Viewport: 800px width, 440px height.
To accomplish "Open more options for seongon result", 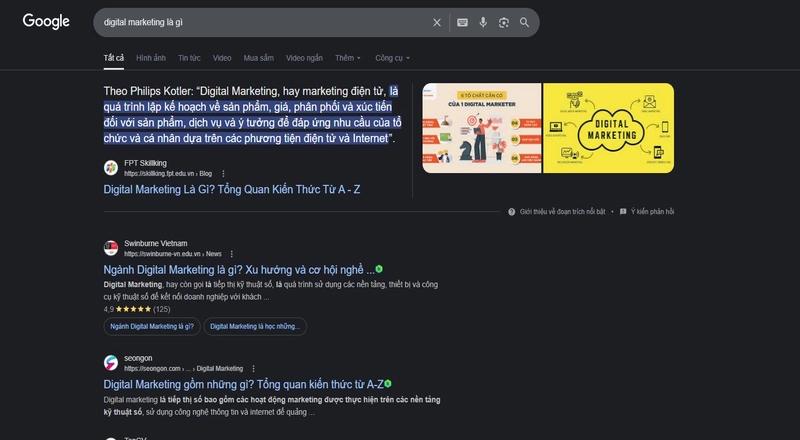I will 253,369.
